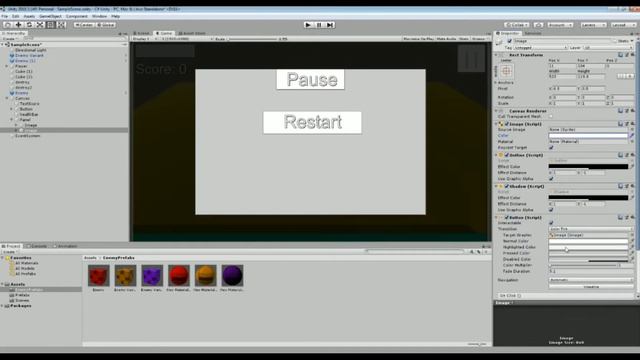This screenshot has height=360, width=640.
Task: Switch to the Asset Store tab
Action: [192, 33]
